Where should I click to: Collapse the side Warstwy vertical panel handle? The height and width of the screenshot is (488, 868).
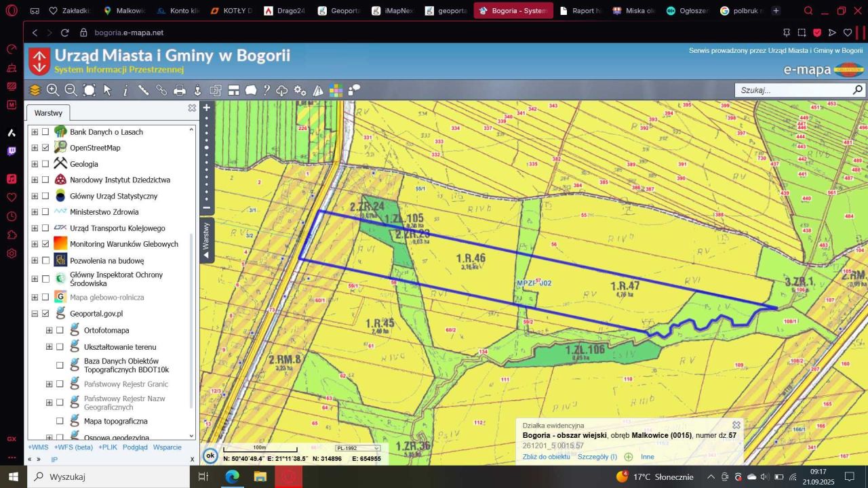[207, 241]
